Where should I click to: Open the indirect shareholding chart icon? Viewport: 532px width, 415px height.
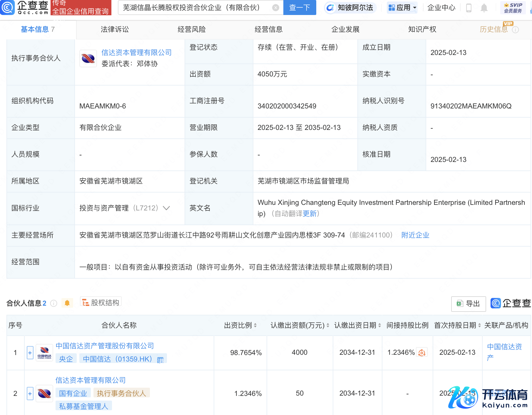pyautogui.click(x=422, y=353)
